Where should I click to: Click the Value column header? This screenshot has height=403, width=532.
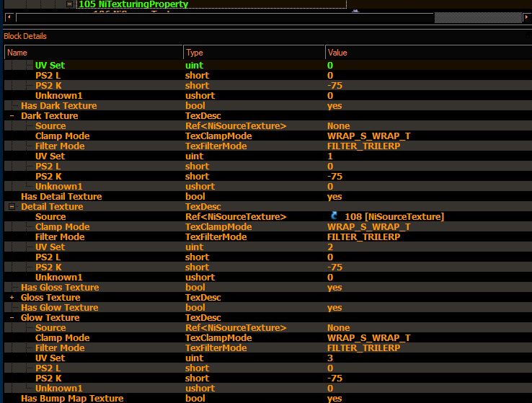[428, 53]
